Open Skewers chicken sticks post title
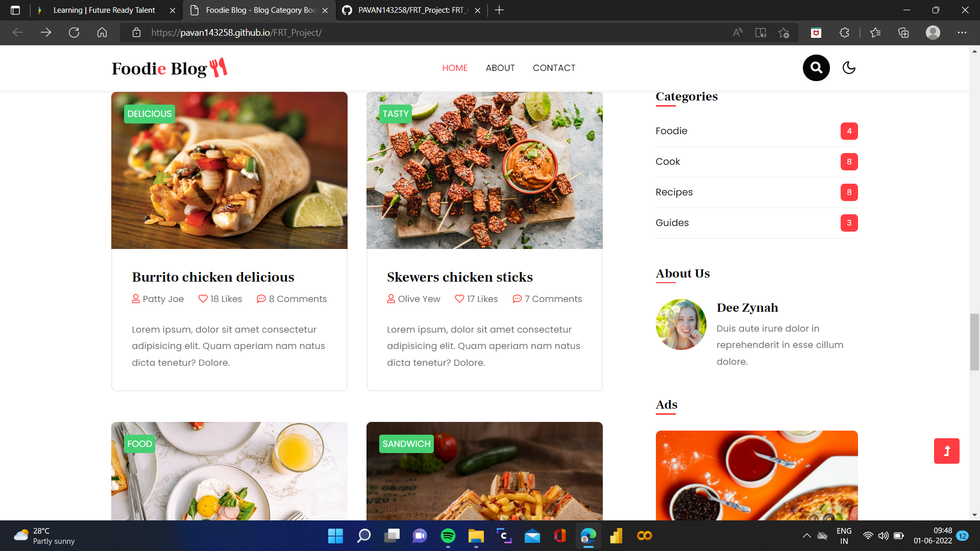The image size is (980, 551). pos(460,277)
